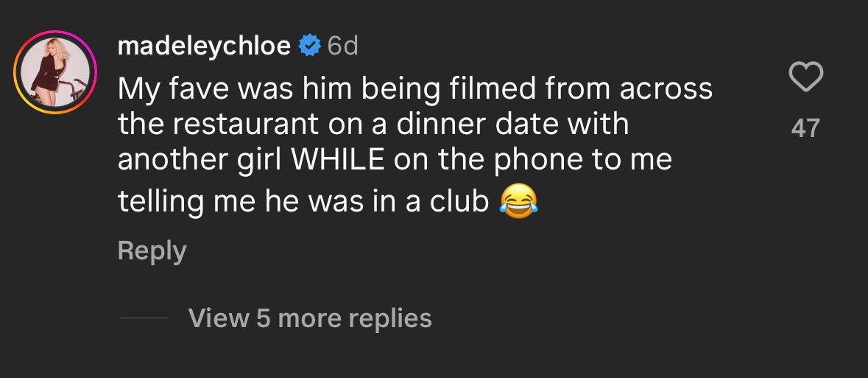Click the word 'club' before the emoji

click(x=460, y=201)
